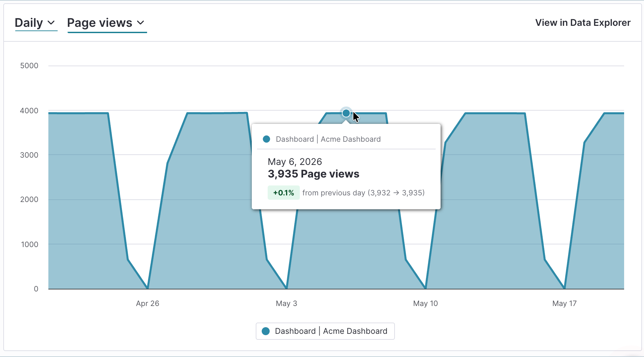Click the May 10 x-axis label
Viewport: 644px width, 357px height.
pos(425,303)
